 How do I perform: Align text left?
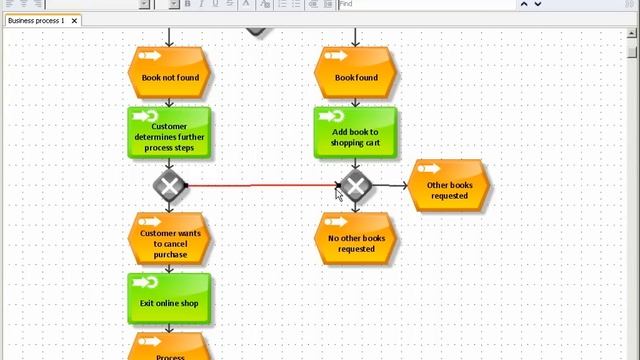(9, 4)
